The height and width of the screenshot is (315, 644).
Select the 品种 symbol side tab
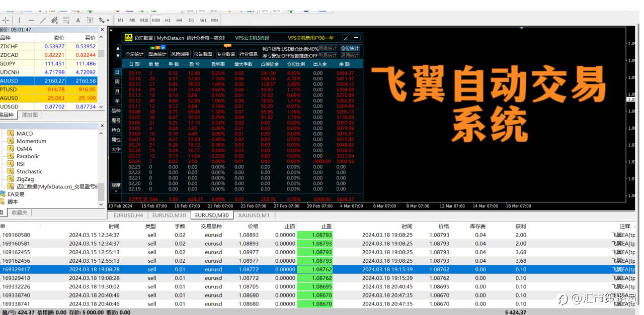116,111
